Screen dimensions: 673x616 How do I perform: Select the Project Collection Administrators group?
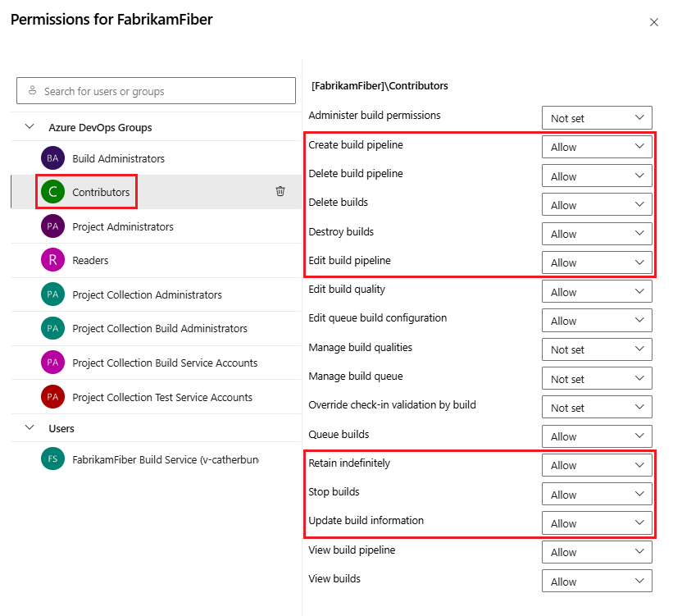point(157,294)
